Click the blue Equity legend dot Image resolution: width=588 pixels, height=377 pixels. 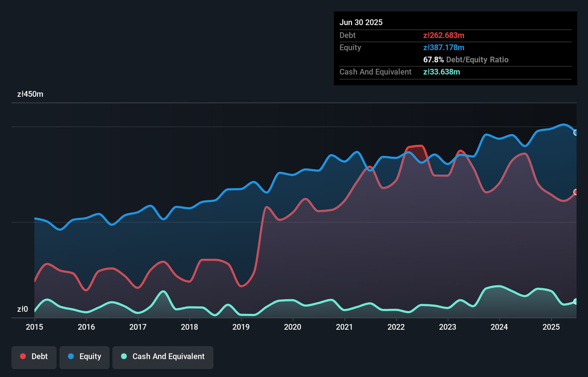71,356
